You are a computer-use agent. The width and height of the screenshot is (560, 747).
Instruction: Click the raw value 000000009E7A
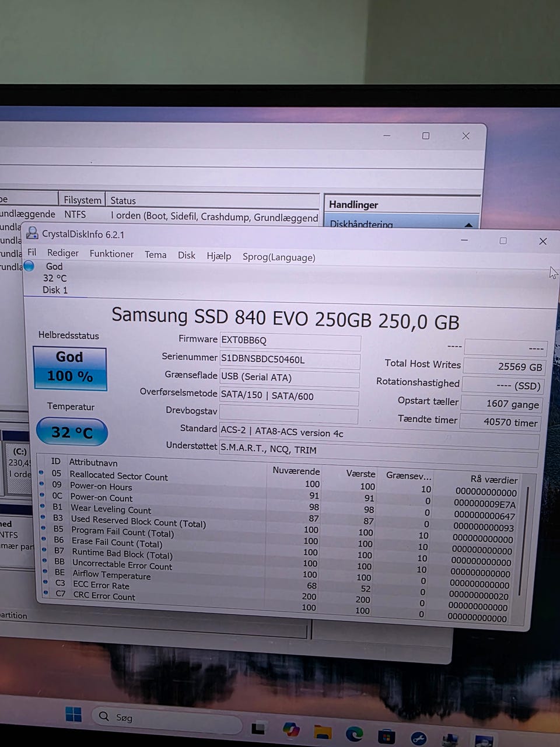pos(485,504)
